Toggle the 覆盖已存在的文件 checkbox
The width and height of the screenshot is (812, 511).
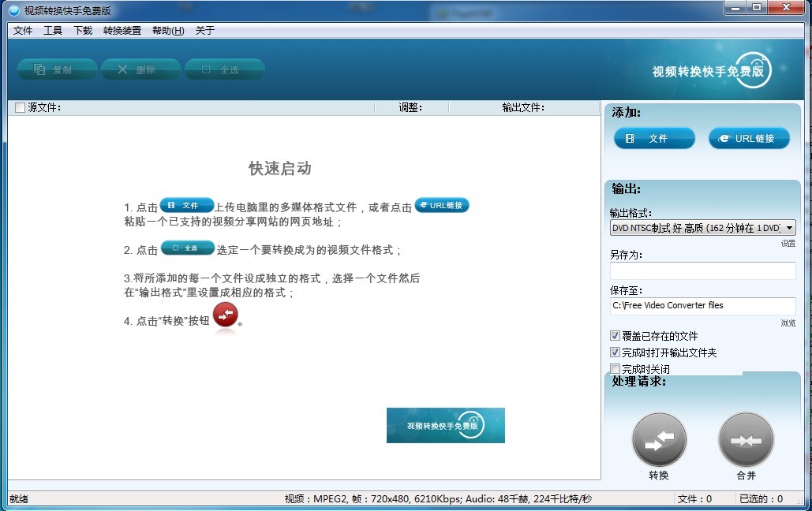(616, 336)
